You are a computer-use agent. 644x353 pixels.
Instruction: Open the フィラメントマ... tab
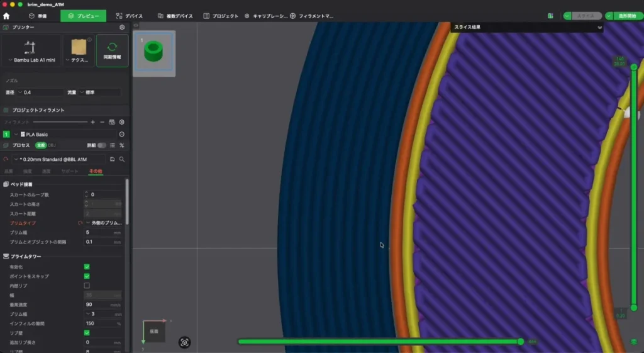point(312,16)
